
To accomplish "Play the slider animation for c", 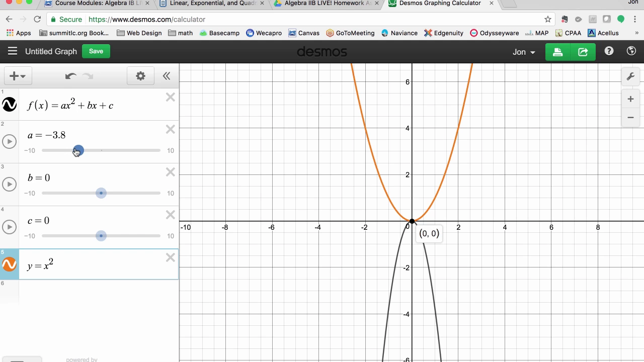I will [10, 227].
